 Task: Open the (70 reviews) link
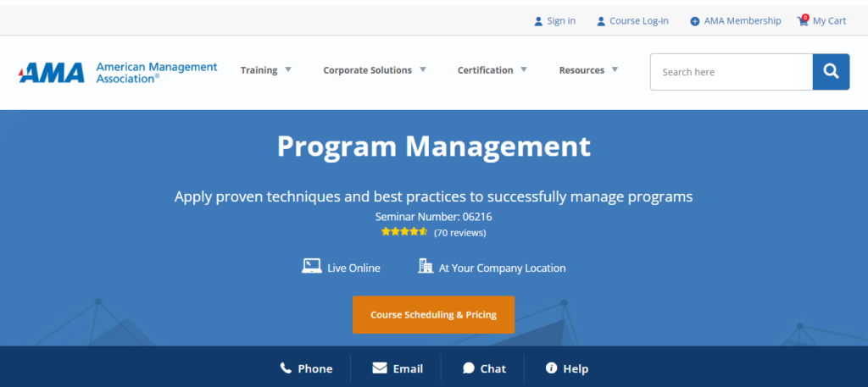(x=460, y=233)
